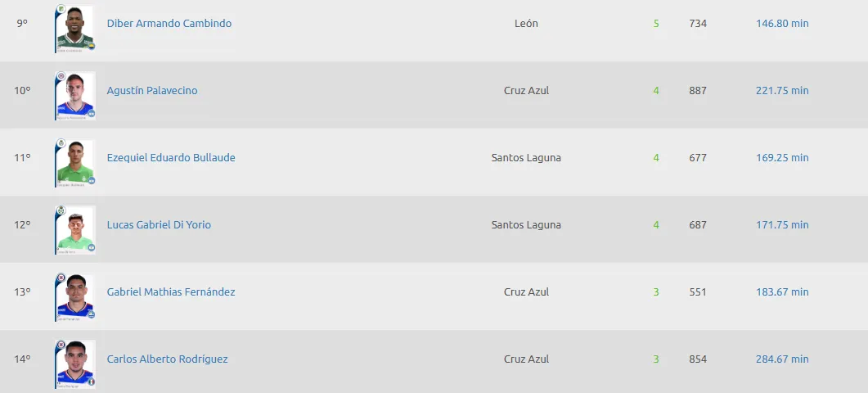Click Santos Laguna in Bullaude's row
This screenshot has width=868, height=393.
[526, 158]
